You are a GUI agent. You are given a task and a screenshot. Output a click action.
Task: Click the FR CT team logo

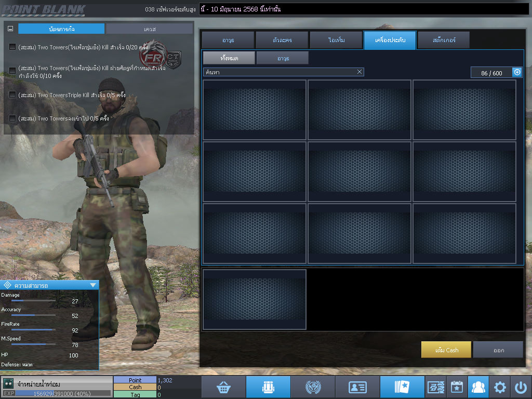(161, 55)
